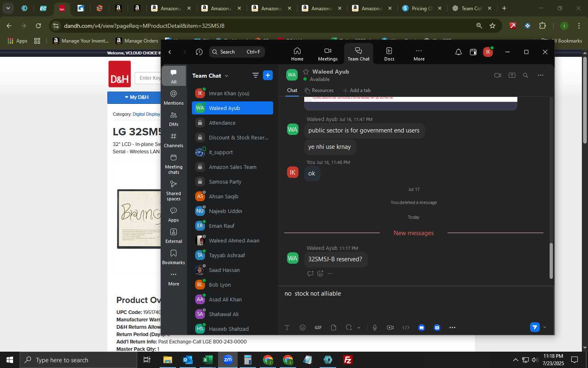The height and width of the screenshot is (368, 588).
Task: Start a video call with Waleed Ayub
Action: pyautogui.click(x=497, y=75)
